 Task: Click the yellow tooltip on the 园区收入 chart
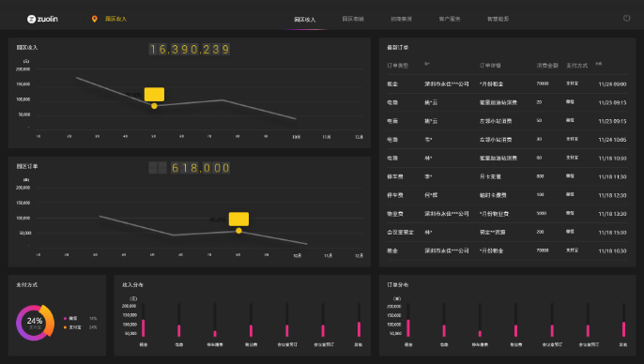pyautogui.click(x=154, y=94)
